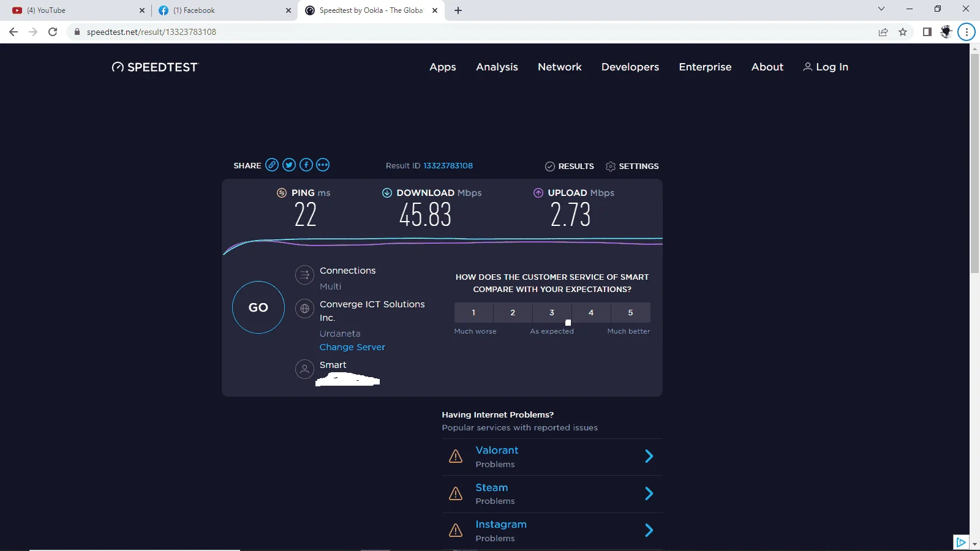This screenshot has width=980, height=551.
Task: Open the browser extension icon
Action: pos(946,32)
